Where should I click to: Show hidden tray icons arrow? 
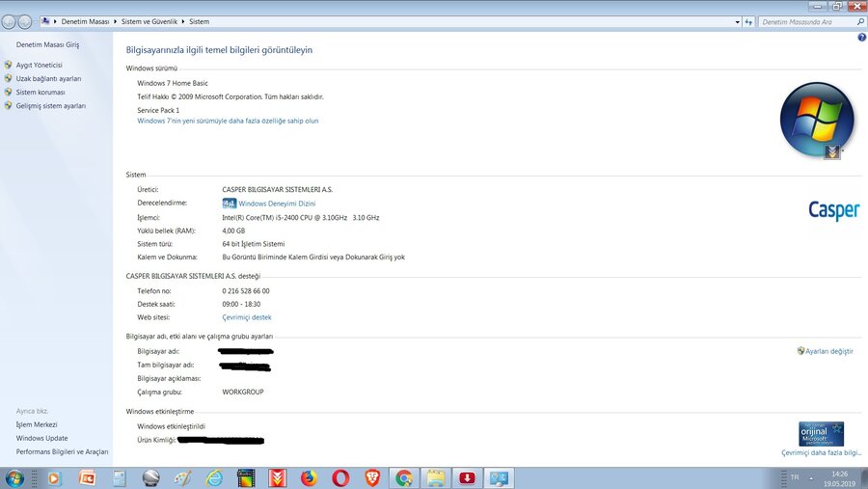811,477
